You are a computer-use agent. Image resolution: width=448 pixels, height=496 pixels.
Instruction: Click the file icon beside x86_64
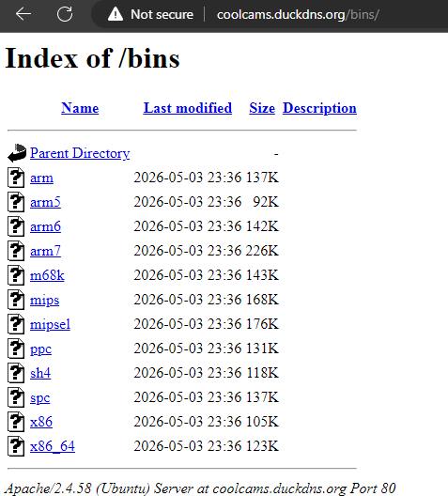tap(16, 446)
